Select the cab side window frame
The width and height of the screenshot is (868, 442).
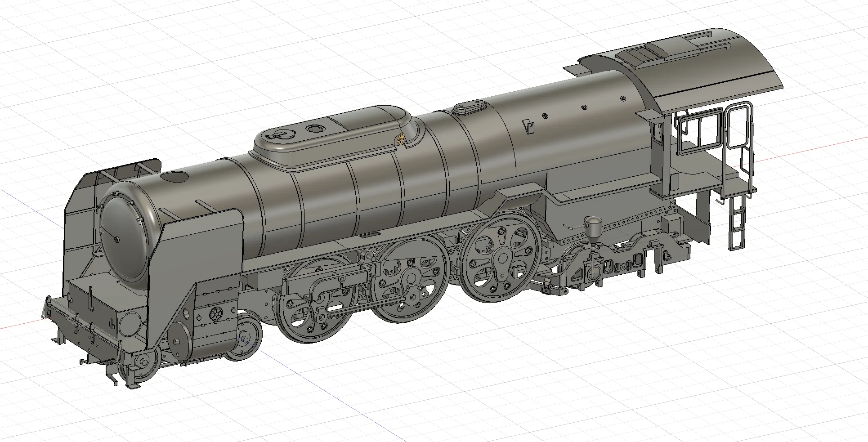click(x=701, y=130)
